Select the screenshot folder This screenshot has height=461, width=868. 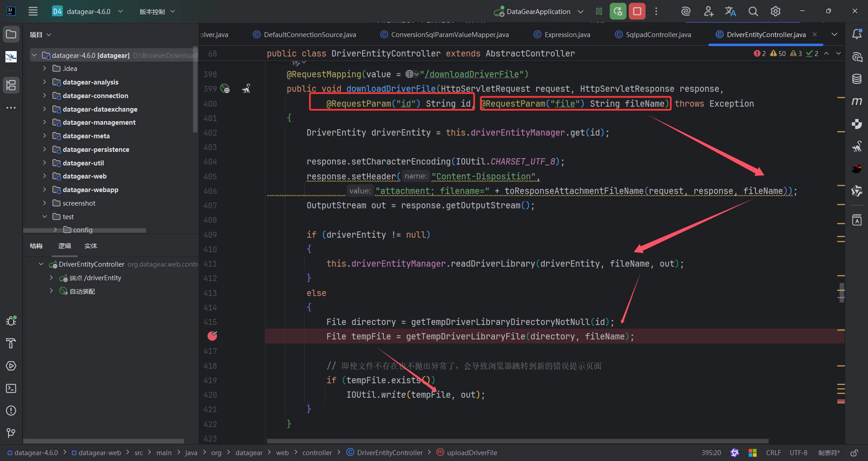[79, 203]
